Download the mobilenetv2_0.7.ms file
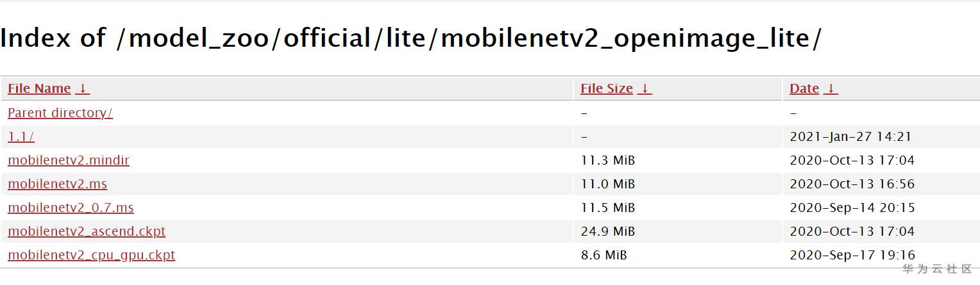Image resolution: width=980 pixels, height=285 pixels. tap(71, 208)
